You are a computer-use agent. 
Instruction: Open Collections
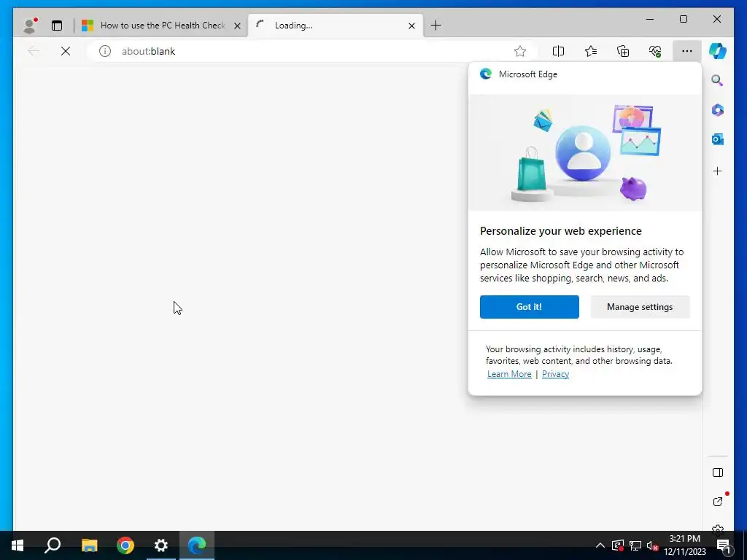tap(623, 51)
